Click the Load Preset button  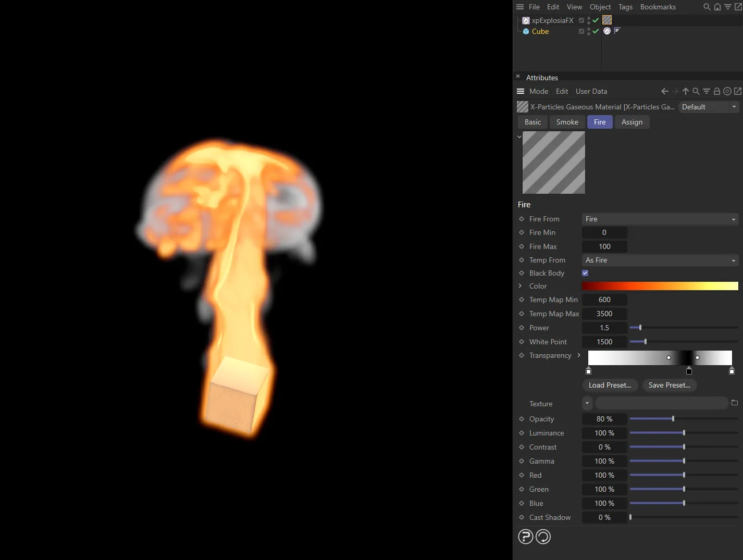click(610, 385)
